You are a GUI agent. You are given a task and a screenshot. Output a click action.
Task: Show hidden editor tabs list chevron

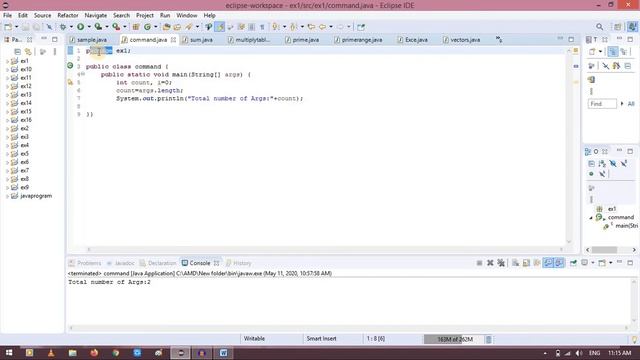point(499,40)
